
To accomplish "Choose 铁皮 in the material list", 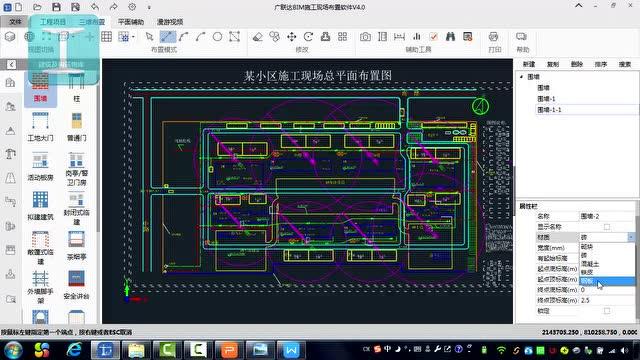I will pos(607,272).
